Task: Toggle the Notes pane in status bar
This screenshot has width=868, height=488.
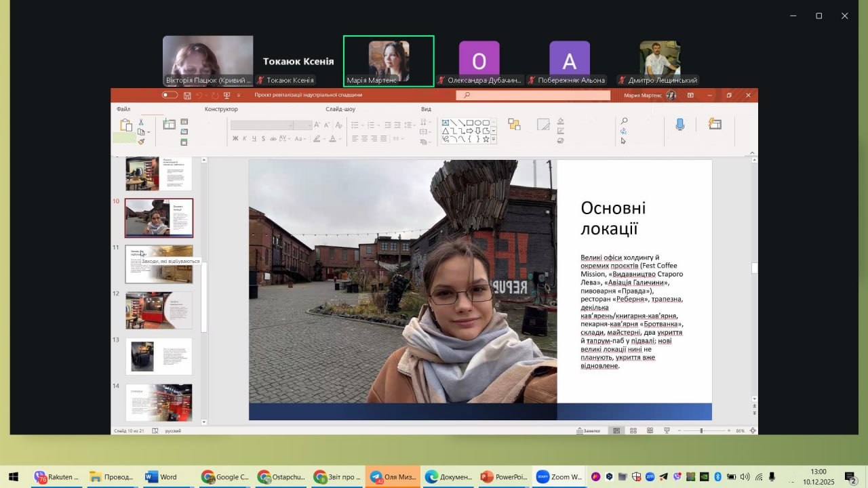Action: 588,430
